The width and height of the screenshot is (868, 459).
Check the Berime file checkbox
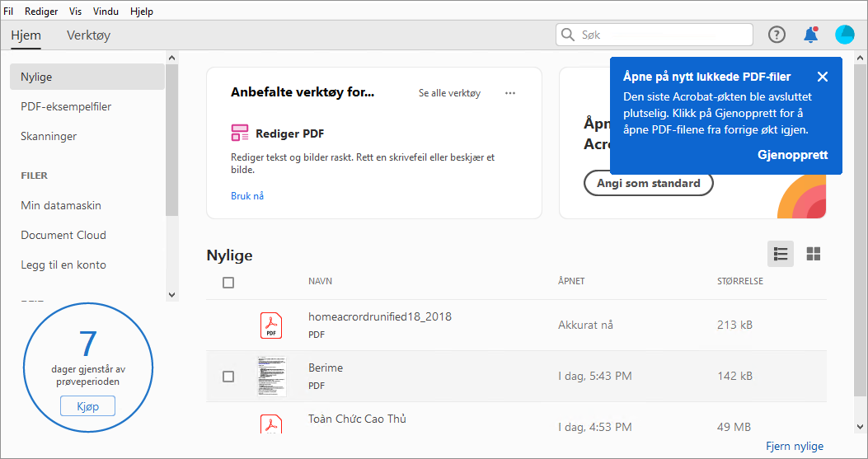tap(228, 377)
